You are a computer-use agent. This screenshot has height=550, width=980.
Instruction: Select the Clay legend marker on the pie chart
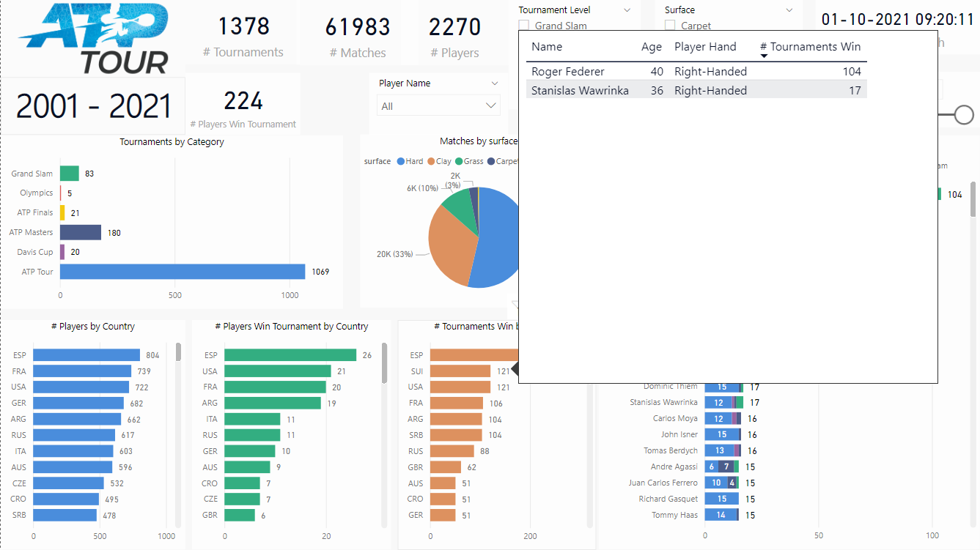coord(430,161)
